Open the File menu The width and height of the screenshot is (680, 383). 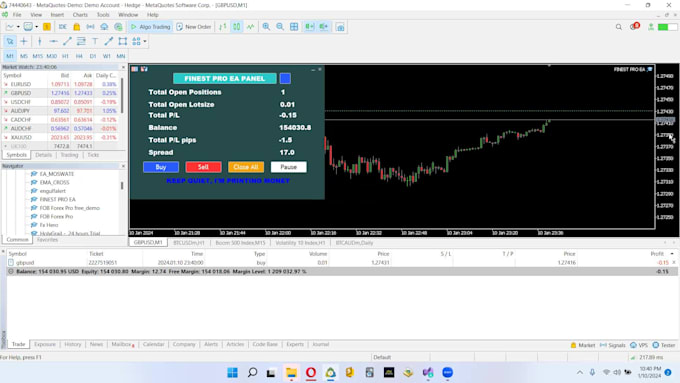click(17, 15)
